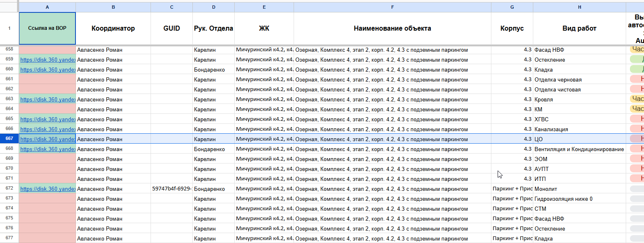
Task: Select column D header
Action: point(214,7)
